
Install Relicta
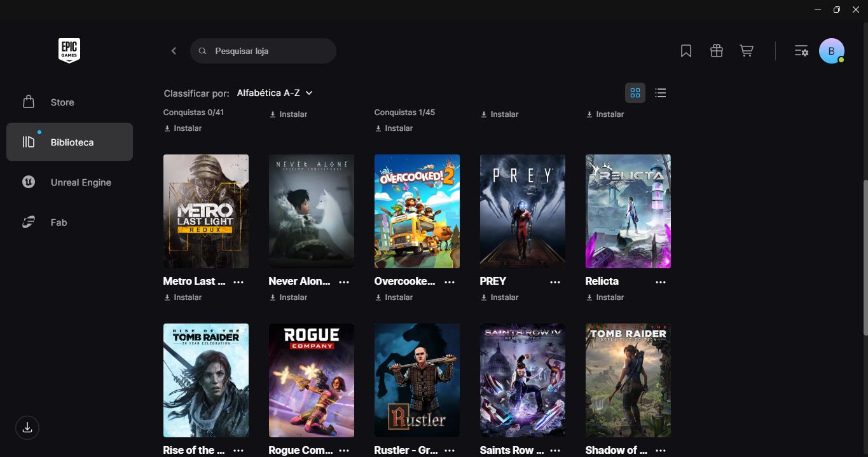tap(605, 297)
